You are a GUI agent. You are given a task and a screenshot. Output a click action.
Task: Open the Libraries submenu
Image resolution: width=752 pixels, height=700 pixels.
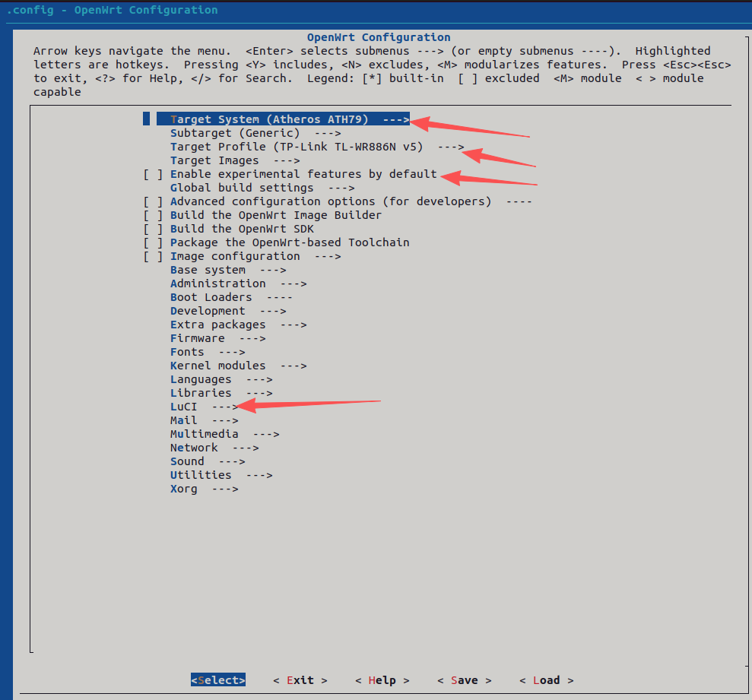coord(221,393)
